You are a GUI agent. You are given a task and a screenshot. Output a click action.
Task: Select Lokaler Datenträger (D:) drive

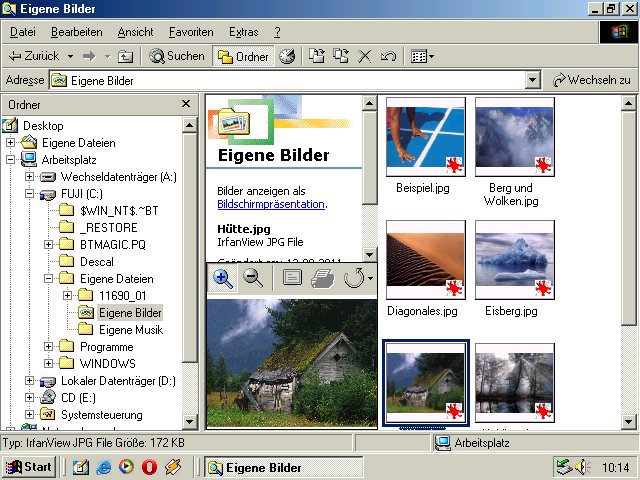tap(118, 381)
